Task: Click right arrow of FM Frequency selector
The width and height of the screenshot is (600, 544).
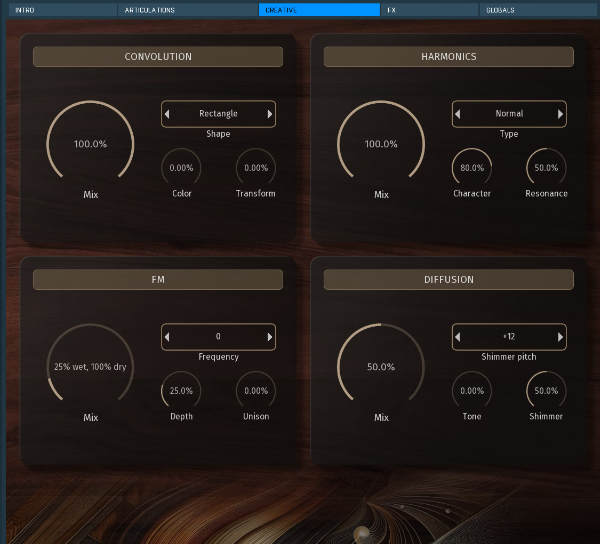Action: click(x=269, y=337)
